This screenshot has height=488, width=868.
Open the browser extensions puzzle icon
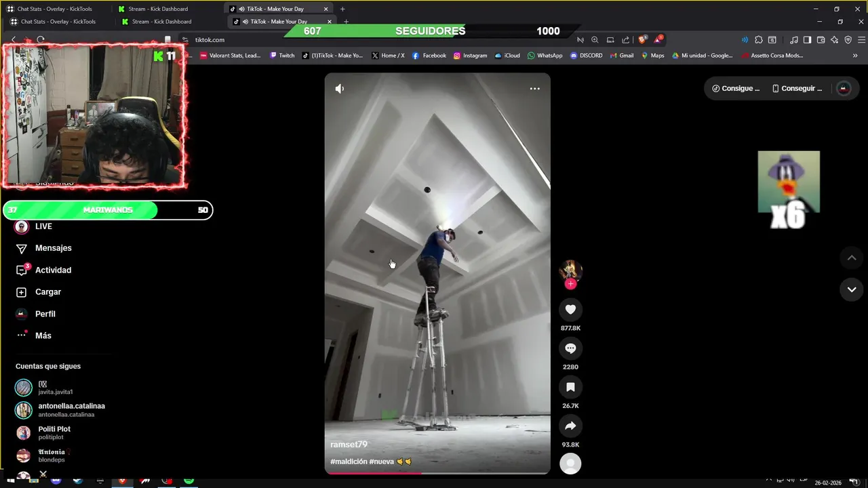click(759, 40)
